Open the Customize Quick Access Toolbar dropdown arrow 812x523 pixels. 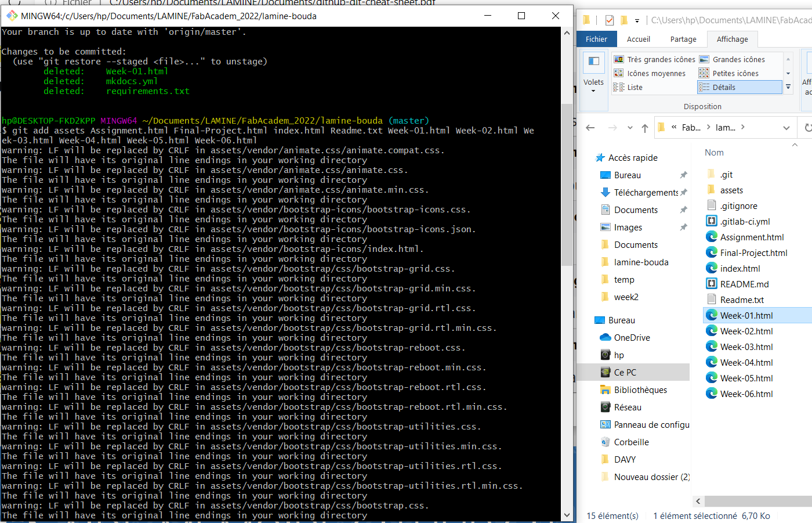pos(637,21)
